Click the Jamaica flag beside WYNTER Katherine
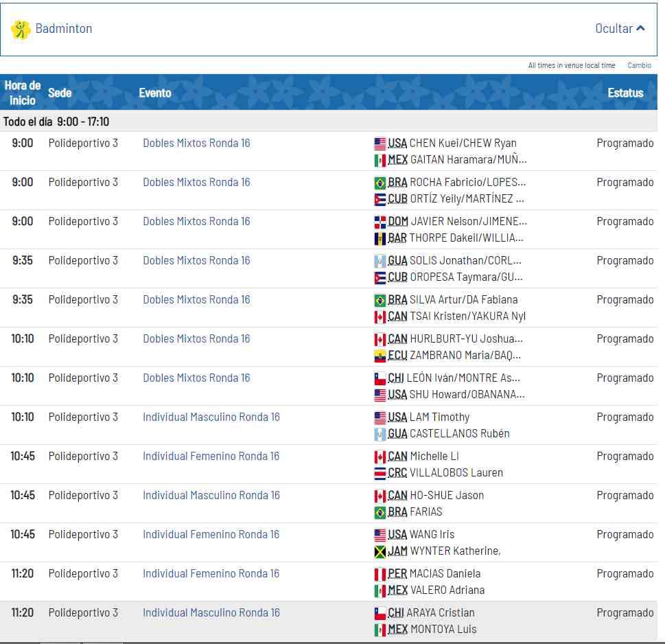 (x=380, y=551)
